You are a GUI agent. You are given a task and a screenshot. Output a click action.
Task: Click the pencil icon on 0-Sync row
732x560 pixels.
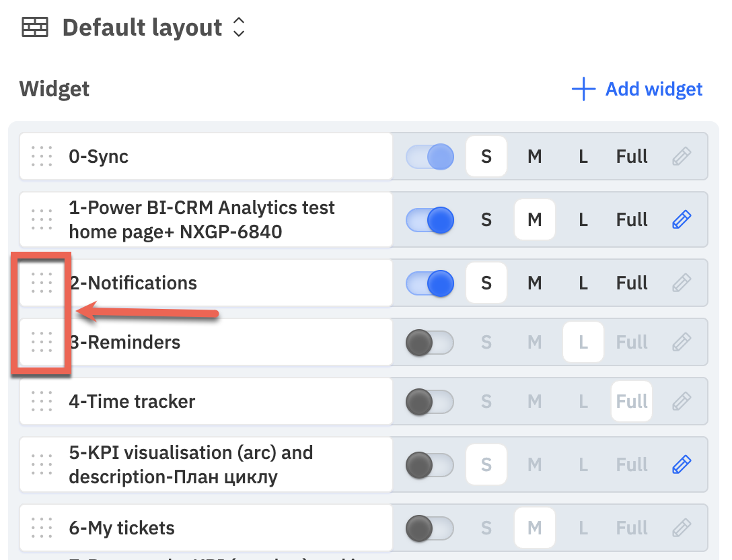click(682, 156)
